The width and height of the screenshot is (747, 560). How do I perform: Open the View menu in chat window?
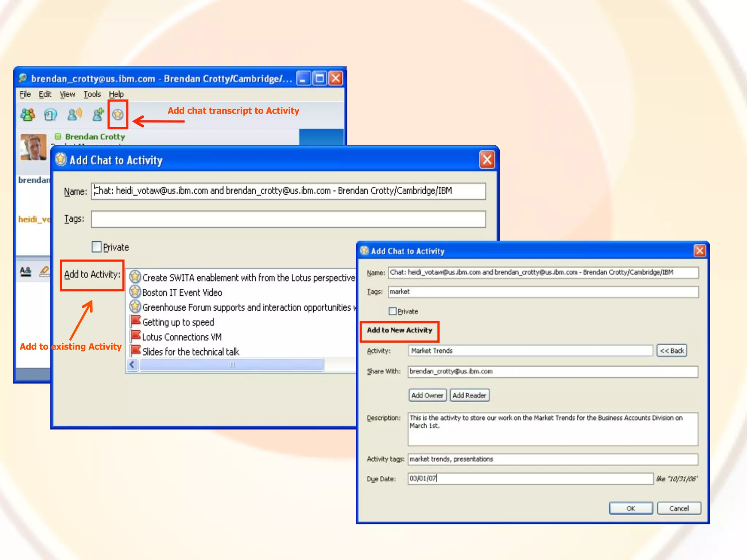[67, 94]
